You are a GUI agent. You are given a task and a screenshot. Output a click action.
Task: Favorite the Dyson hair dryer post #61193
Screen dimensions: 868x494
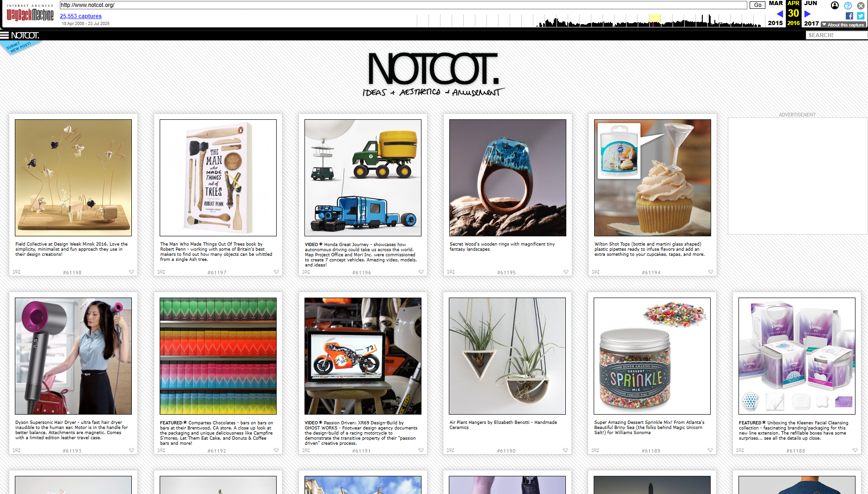point(131,450)
